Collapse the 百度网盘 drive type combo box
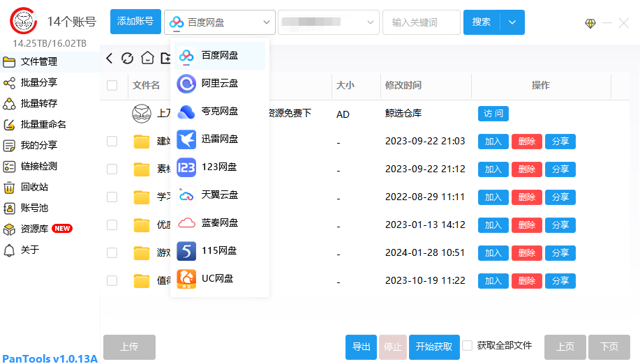 click(220, 22)
